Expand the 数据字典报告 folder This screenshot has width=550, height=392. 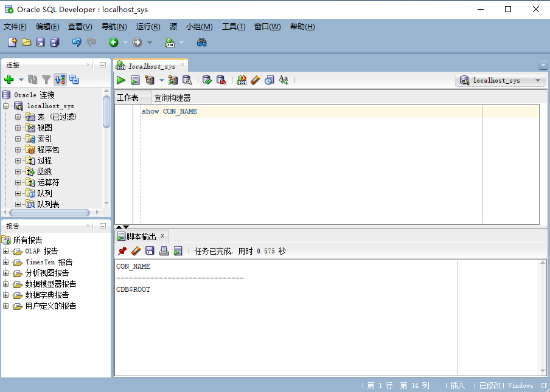point(6,295)
